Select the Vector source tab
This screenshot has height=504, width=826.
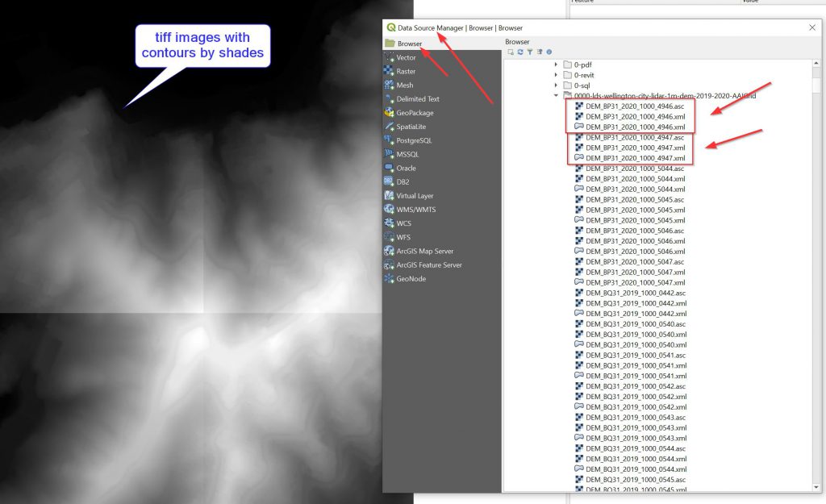[406, 58]
